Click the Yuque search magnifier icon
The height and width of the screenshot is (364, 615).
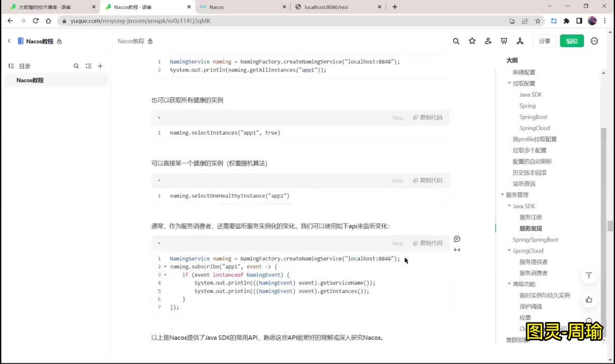456,41
